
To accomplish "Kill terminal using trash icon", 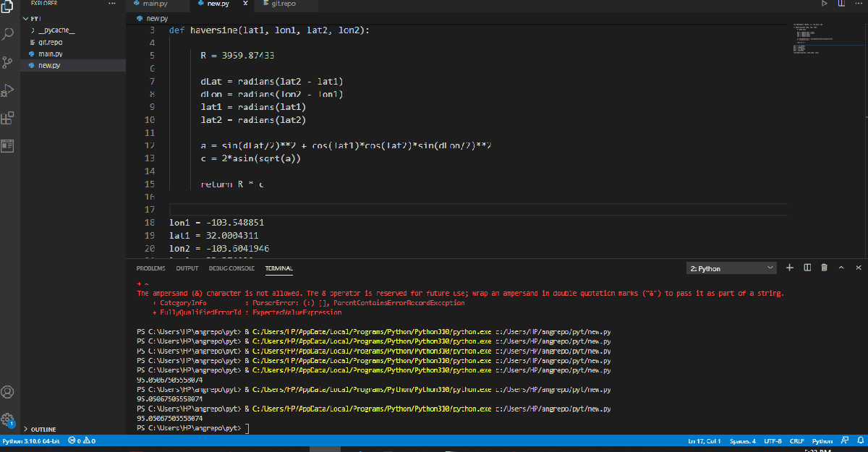I will (x=824, y=268).
